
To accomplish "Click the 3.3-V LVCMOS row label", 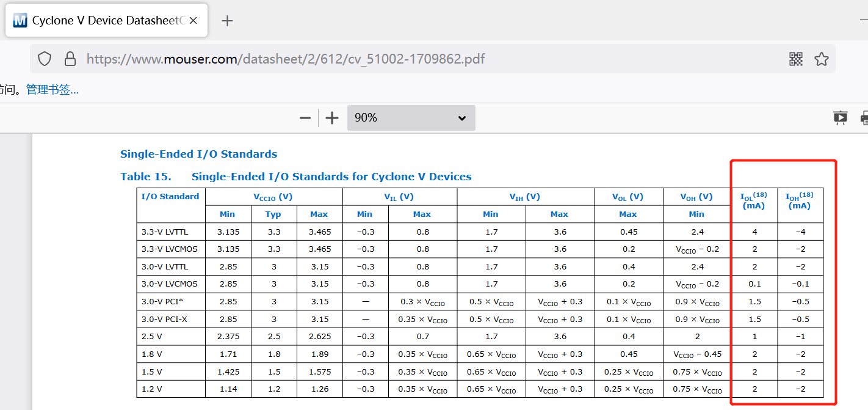I will [169, 249].
